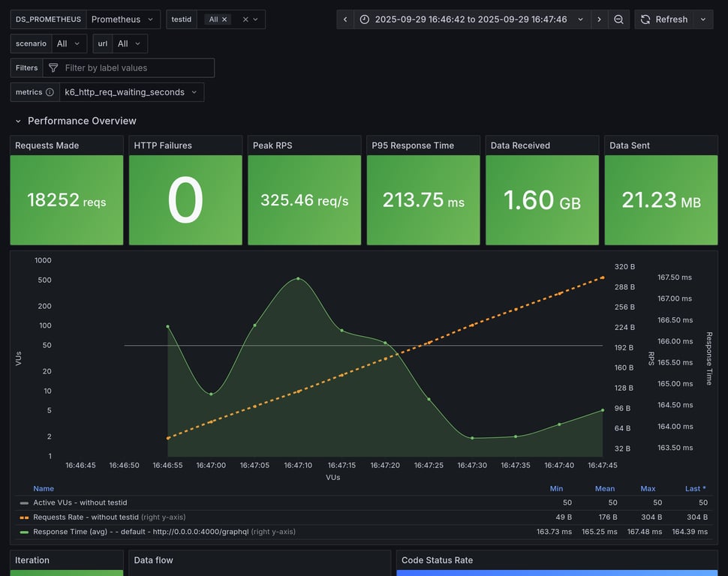Click the Iteration panel title

pos(32,560)
